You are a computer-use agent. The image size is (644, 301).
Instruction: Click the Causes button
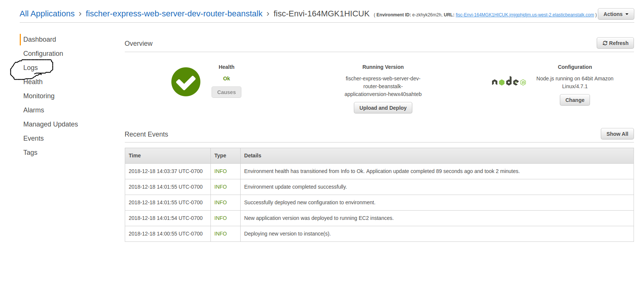226,92
